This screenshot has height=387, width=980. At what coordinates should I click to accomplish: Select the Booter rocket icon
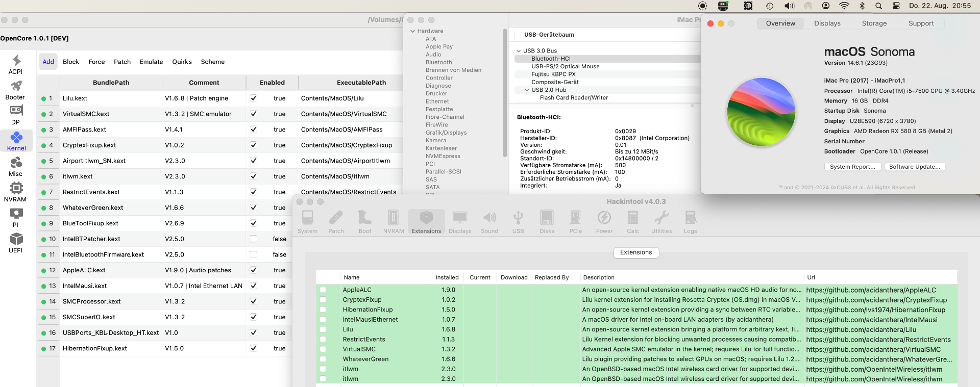[x=16, y=86]
